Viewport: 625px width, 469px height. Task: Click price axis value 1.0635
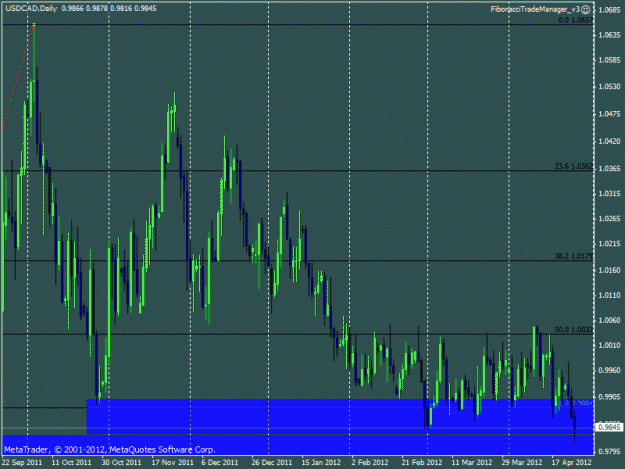609,35
